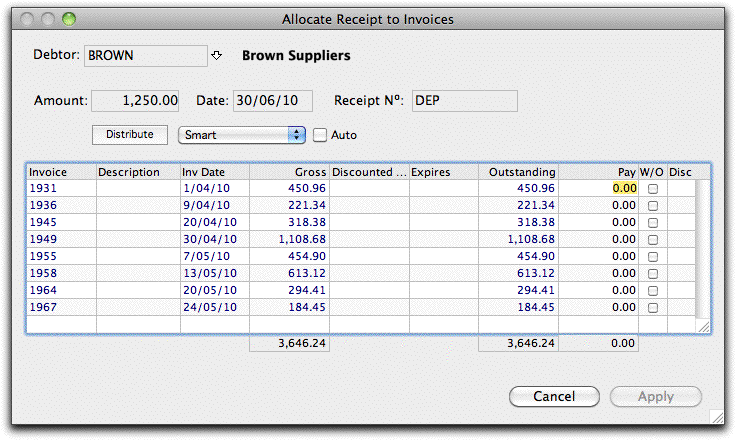Image resolution: width=736 pixels, height=440 pixels.
Task: Select the highlighted Pay cell for 1931
Action: coord(624,188)
